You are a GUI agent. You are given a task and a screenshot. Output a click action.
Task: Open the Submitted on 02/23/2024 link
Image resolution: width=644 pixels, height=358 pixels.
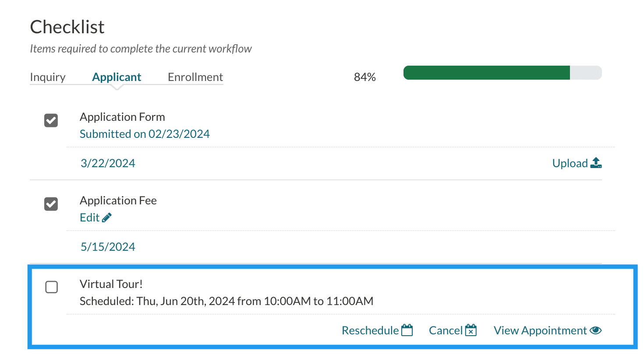[145, 134]
